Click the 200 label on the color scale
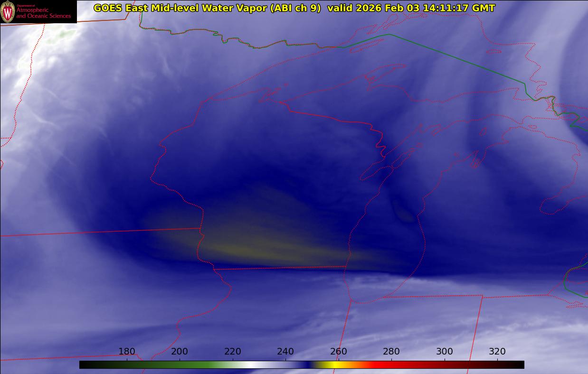Image resolution: width=588 pixels, height=374 pixels. (180, 352)
